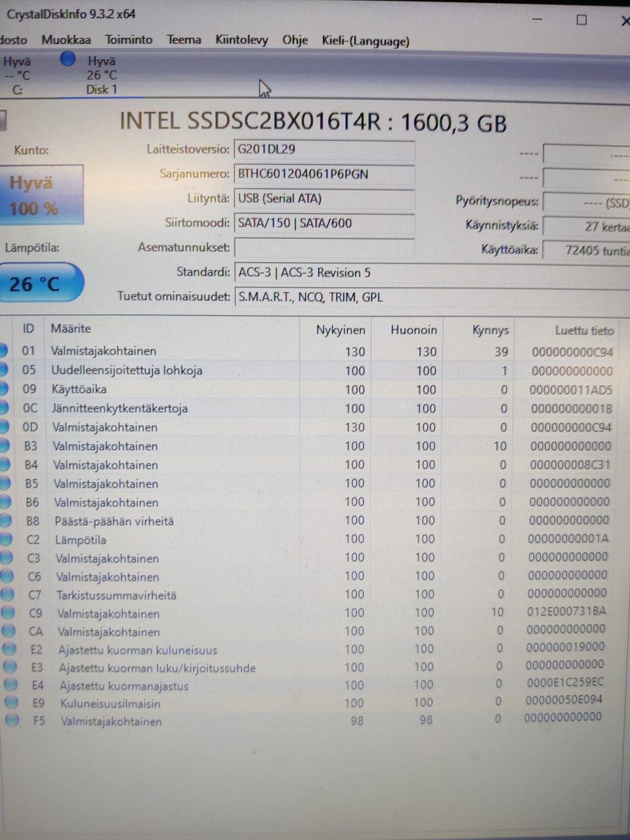
Task: Click status icon of row E3
Action: click(x=10, y=667)
